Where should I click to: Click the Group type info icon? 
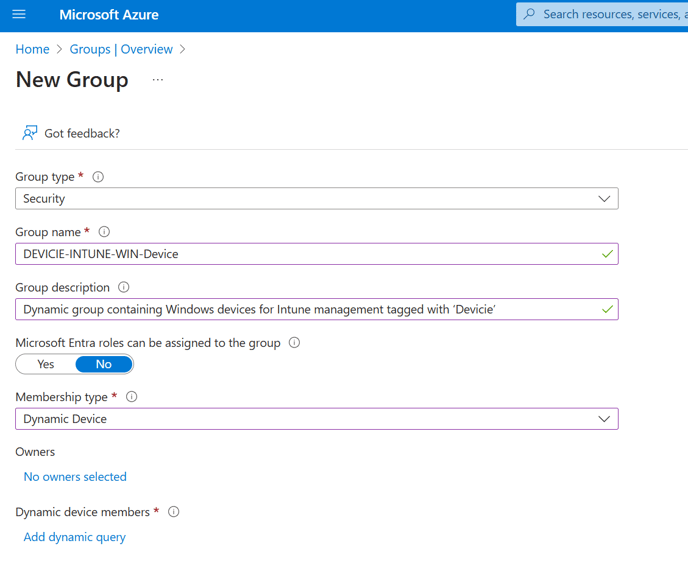98,177
